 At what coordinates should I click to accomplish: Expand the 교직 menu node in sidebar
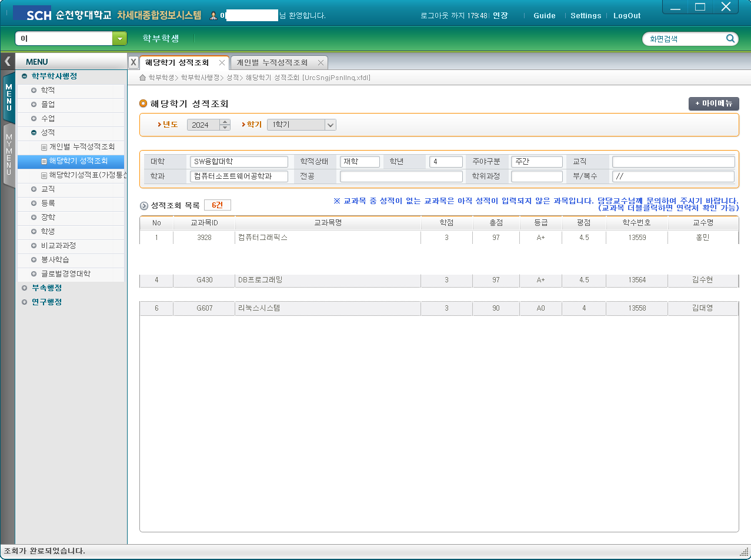click(34, 189)
